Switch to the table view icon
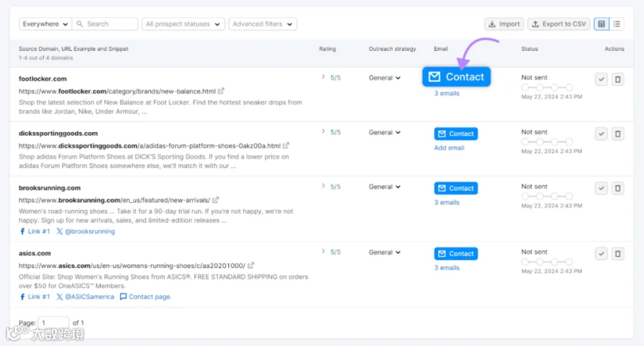Viewport: 644px width, 346px height. point(601,24)
